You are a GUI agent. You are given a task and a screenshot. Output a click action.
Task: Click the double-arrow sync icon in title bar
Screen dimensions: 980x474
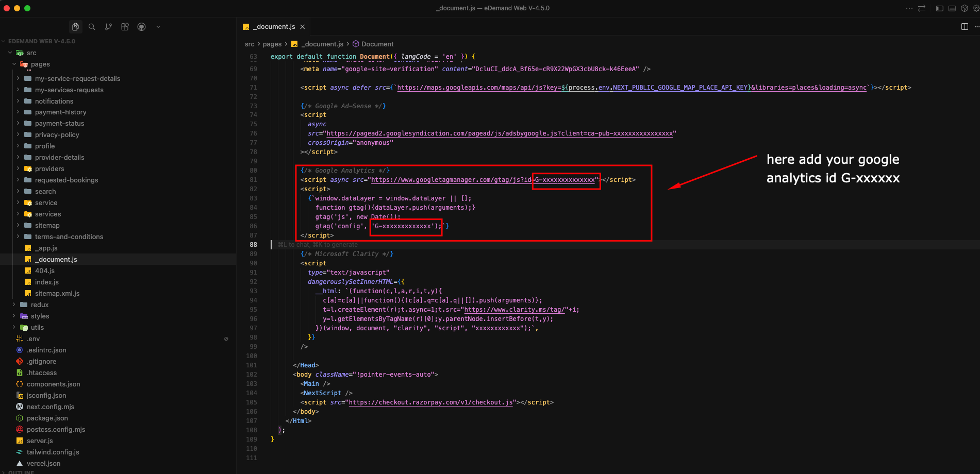coord(921,8)
